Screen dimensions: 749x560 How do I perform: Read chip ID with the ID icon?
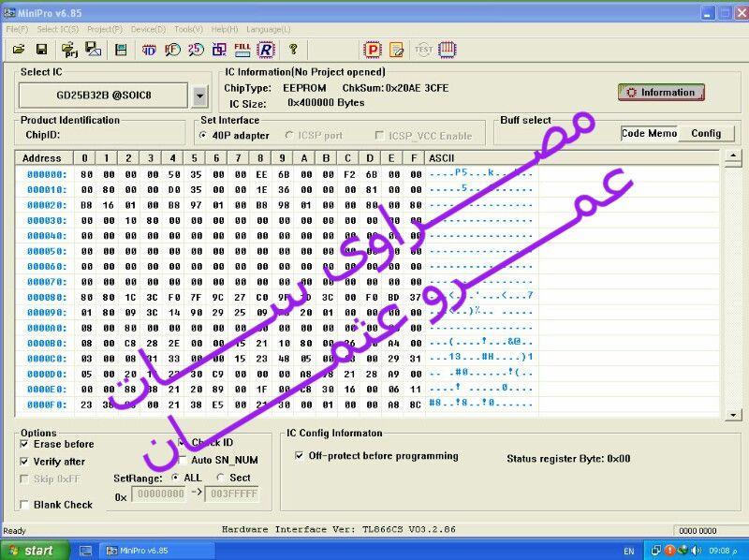[x=149, y=50]
